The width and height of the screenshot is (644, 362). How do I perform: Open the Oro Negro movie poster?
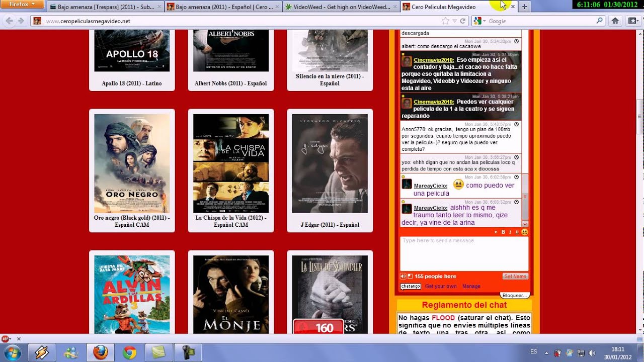coord(132,163)
